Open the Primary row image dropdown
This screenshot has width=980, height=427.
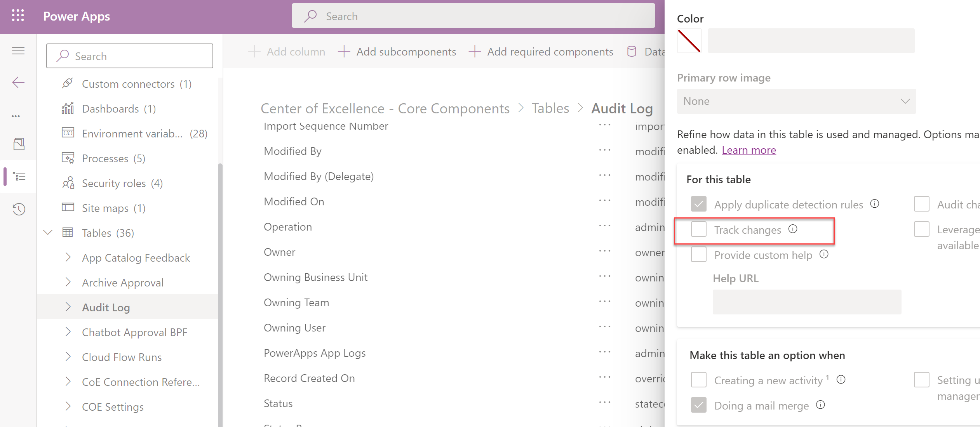pos(796,101)
